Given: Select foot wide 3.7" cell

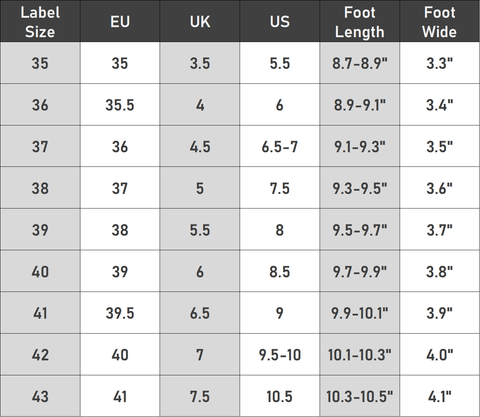Looking at the screenshot, I should click(440, 230).
